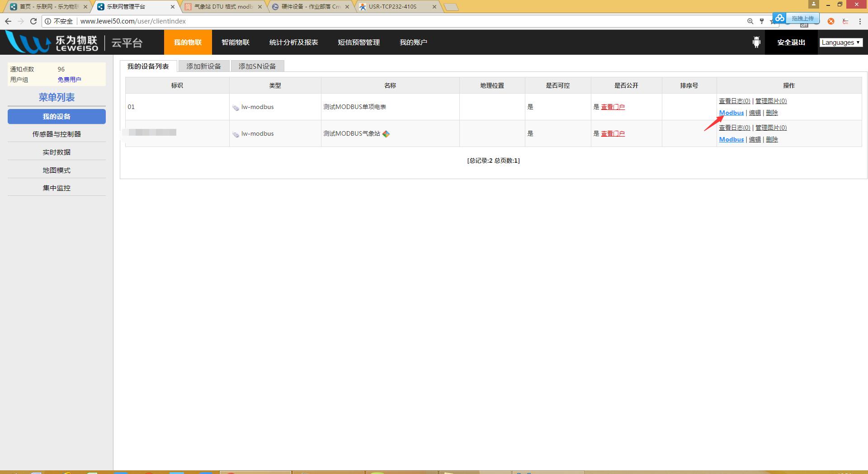Click the 排序号 column header
The width and height of the screenshot is (868, 474).
click(689, 85)
